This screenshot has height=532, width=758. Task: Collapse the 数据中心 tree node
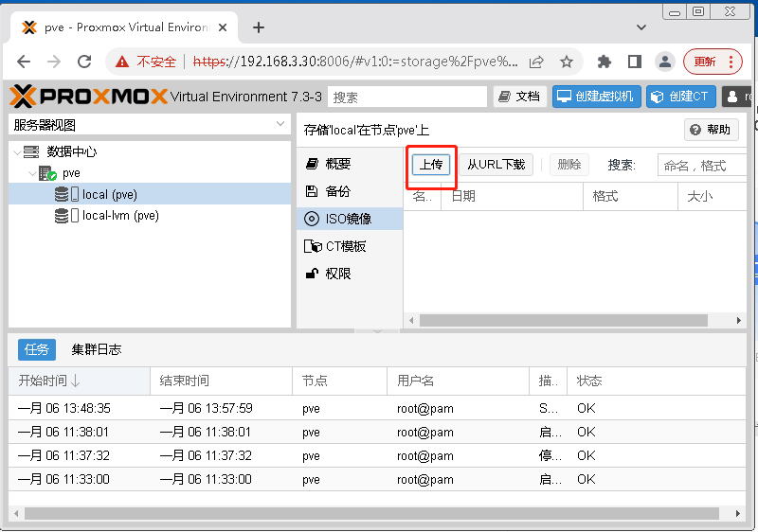17,152
